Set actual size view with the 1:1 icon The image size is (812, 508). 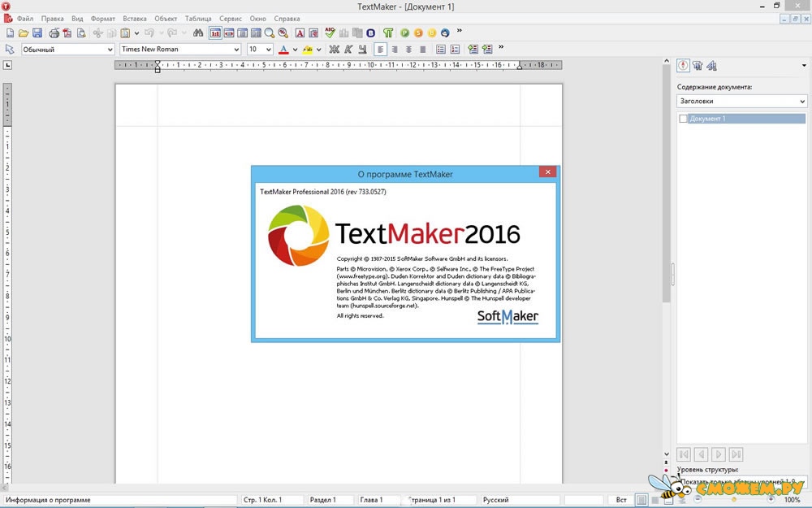pos(215,33)
